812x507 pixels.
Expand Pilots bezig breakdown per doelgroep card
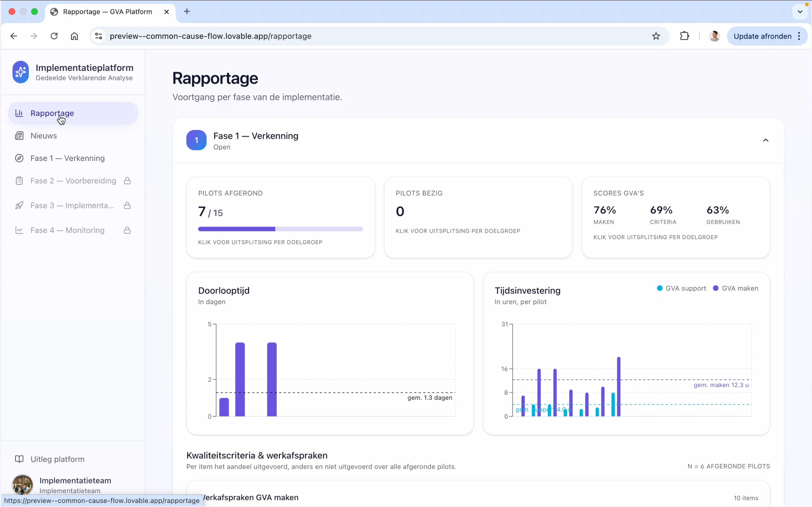(478, 218)
